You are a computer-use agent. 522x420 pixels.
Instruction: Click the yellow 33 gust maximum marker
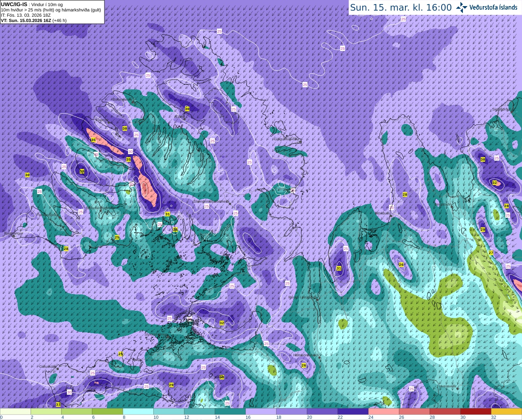click(58, 405)
